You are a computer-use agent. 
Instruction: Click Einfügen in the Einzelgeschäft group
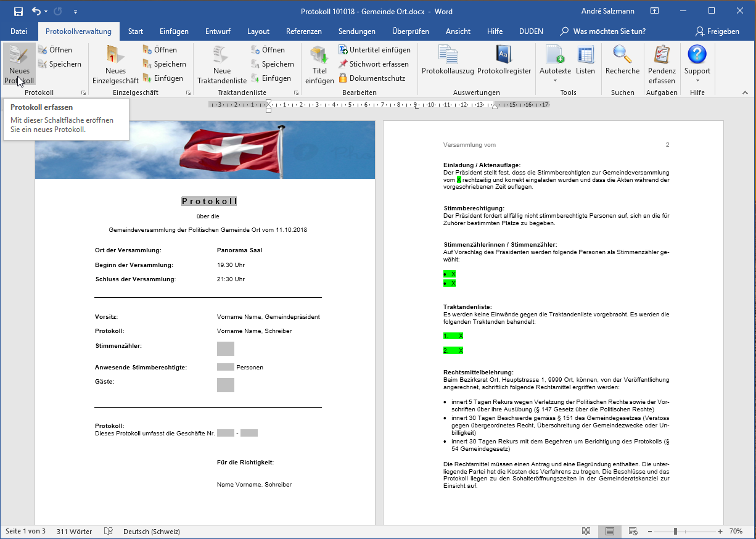tap(163, 78)
